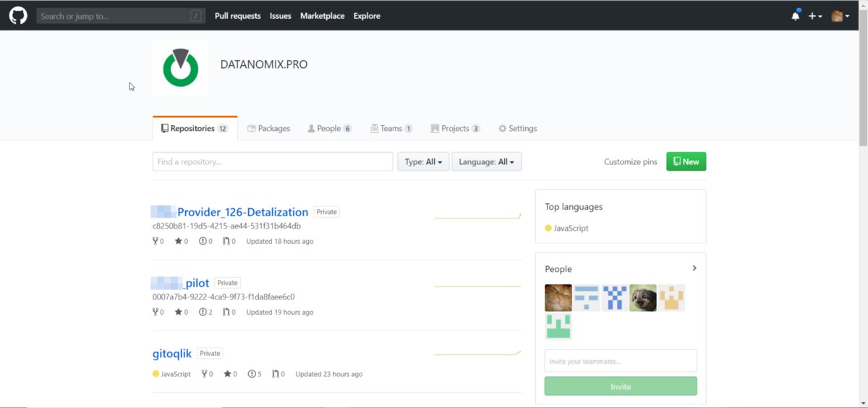Open the user avatar menu
868x408 pixels.
point(840,16)
